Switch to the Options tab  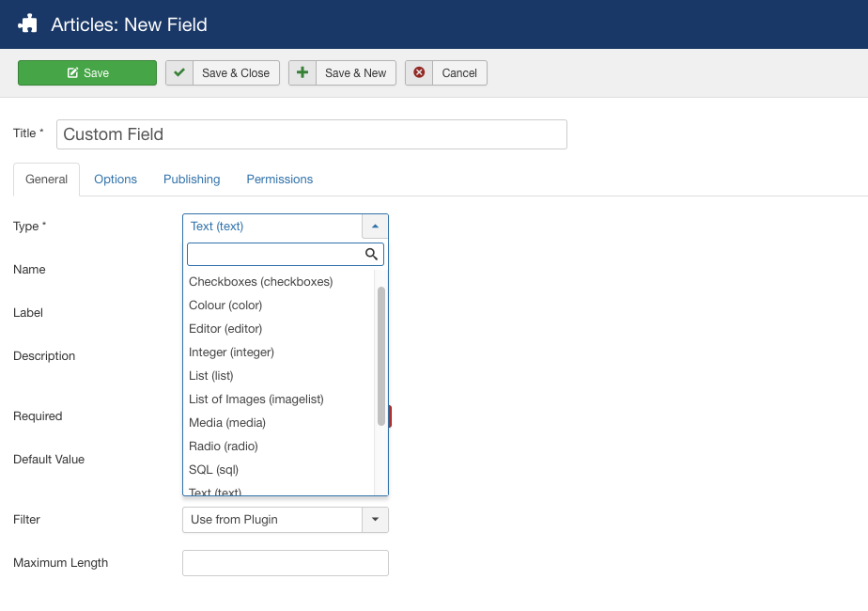pyautogui.click(x=116, y=180)
